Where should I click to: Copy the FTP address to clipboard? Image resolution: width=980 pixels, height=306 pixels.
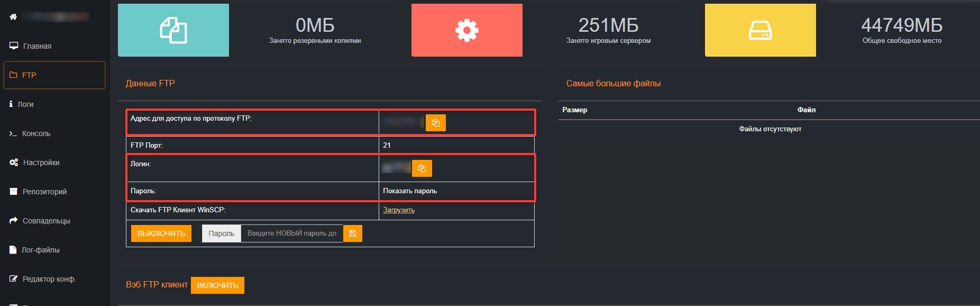point(435,123)
